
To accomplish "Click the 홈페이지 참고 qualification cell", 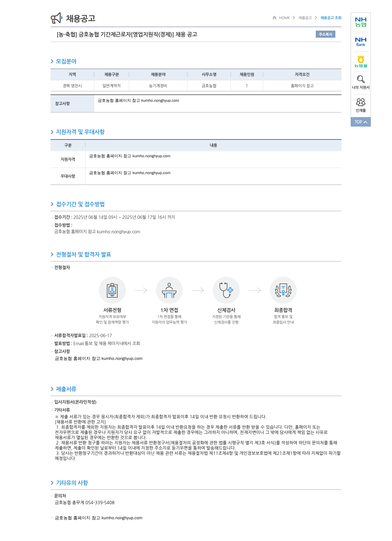I will (302, 86).
